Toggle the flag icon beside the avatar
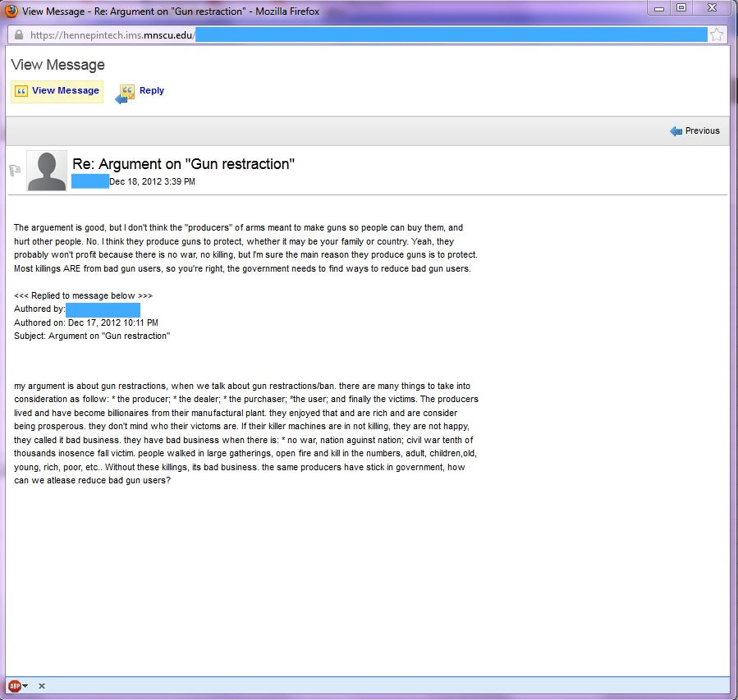Viewport: 738px width, 700px height. pyautogui.click(x=15, y=171)
